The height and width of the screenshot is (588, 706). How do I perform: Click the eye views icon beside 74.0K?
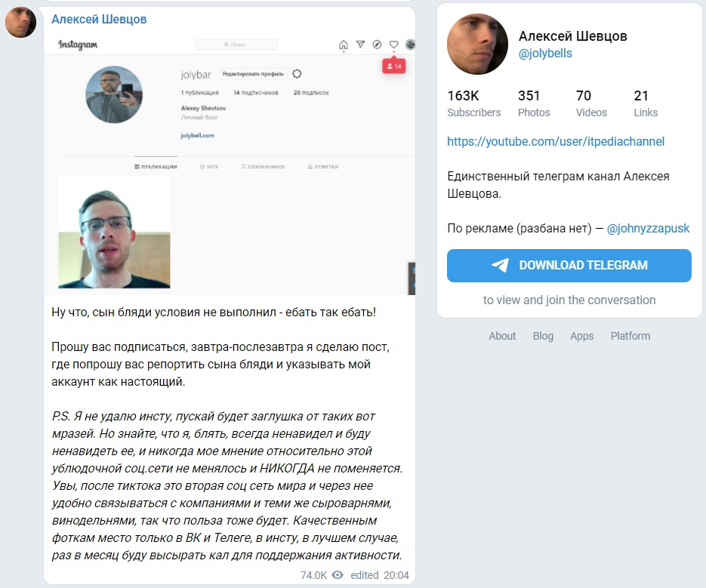coord(338,575)
